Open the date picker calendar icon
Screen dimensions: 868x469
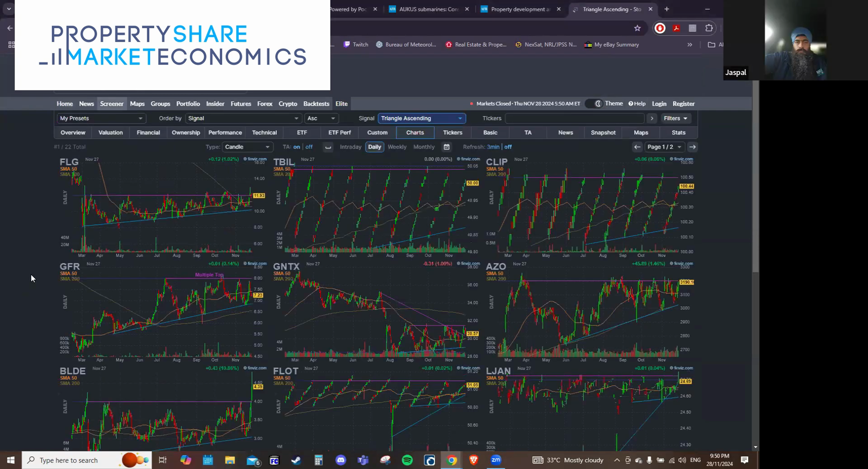tap(447, 147)
